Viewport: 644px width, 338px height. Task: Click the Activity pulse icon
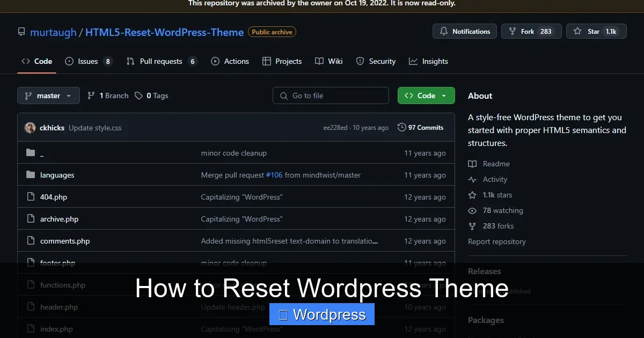pyautogui.click(x=472, y=179)
